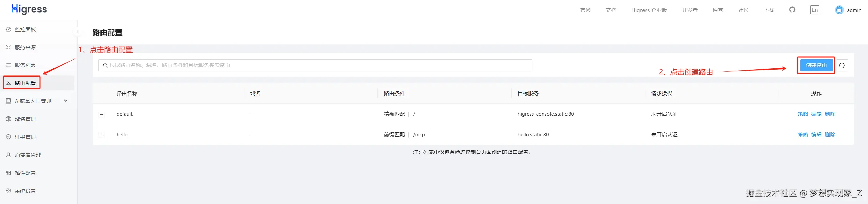Click the hello.static:80 cell

click(x=533, y=135)
